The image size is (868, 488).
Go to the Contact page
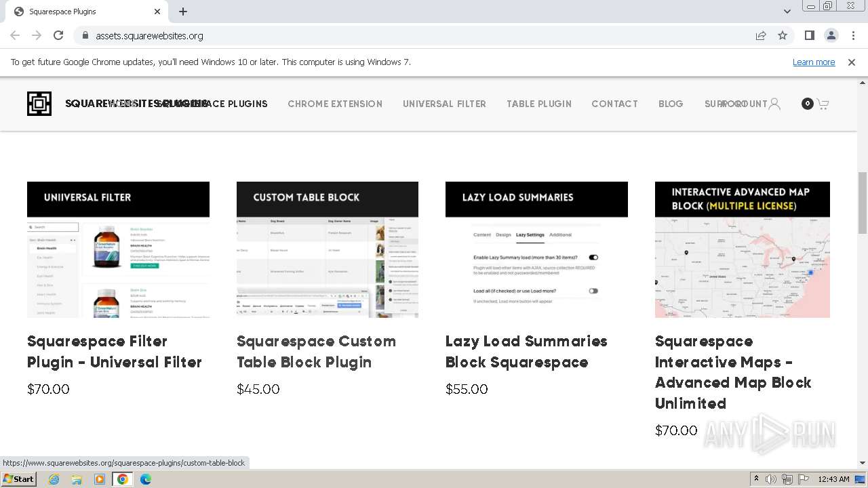tap(614, 104)
